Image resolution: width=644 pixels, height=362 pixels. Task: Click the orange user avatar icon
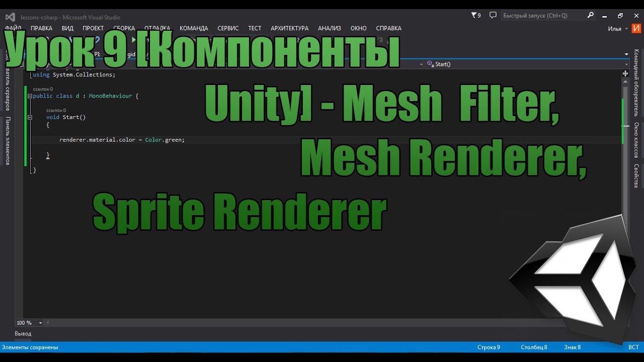[x=636, y=28]
